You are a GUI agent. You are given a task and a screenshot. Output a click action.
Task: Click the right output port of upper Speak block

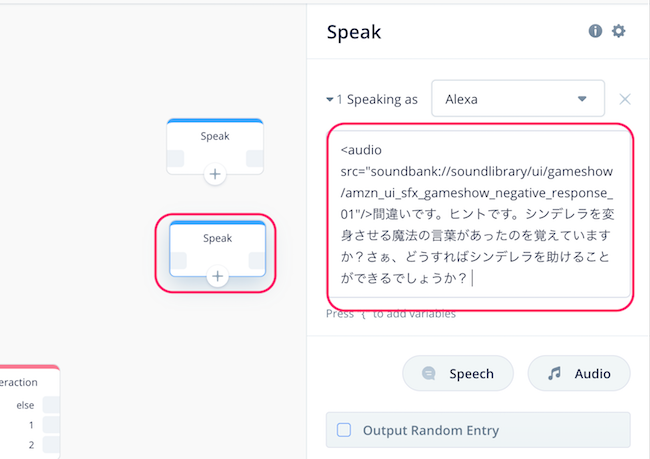coord(255,158)
